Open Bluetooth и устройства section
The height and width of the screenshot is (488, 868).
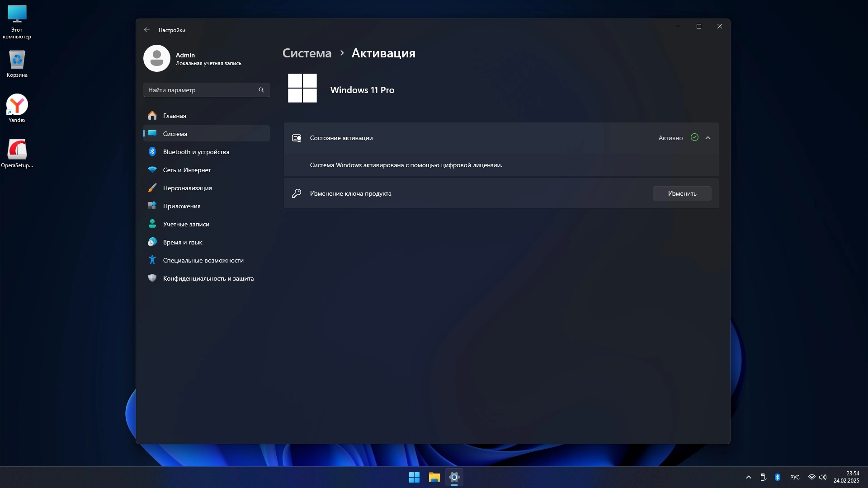point(196,152)
